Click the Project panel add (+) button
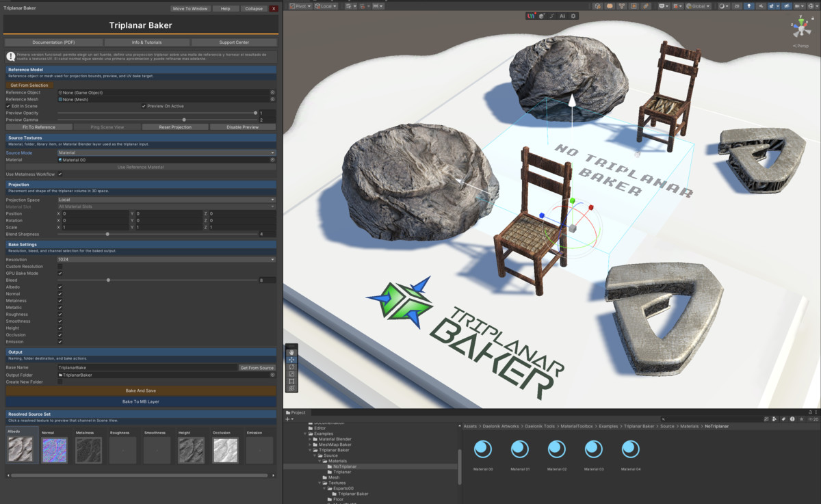Image resolution: width=821 pixels, height=504 pixels. tap(289, 419)
